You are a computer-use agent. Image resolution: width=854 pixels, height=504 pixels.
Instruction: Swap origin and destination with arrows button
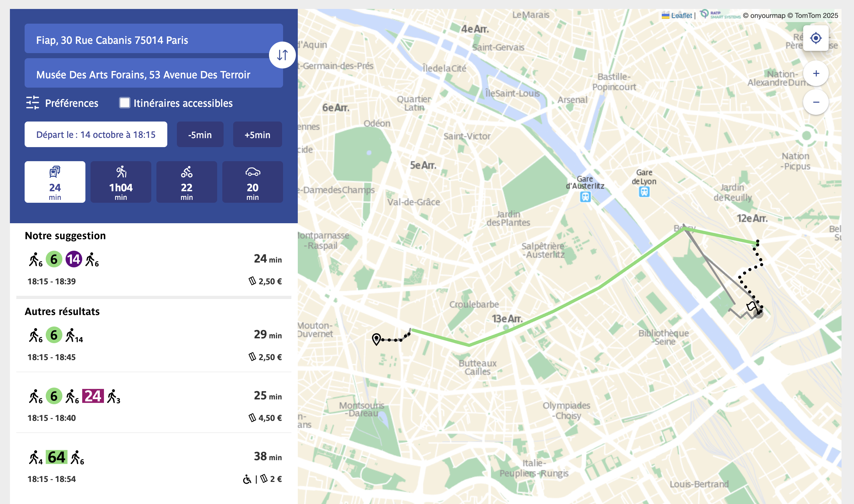(282, 55)
